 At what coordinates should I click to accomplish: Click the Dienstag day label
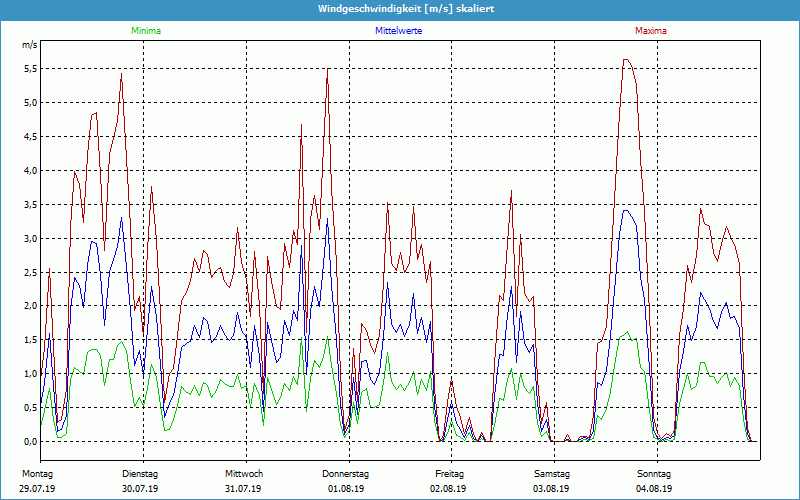pos(140,474)
